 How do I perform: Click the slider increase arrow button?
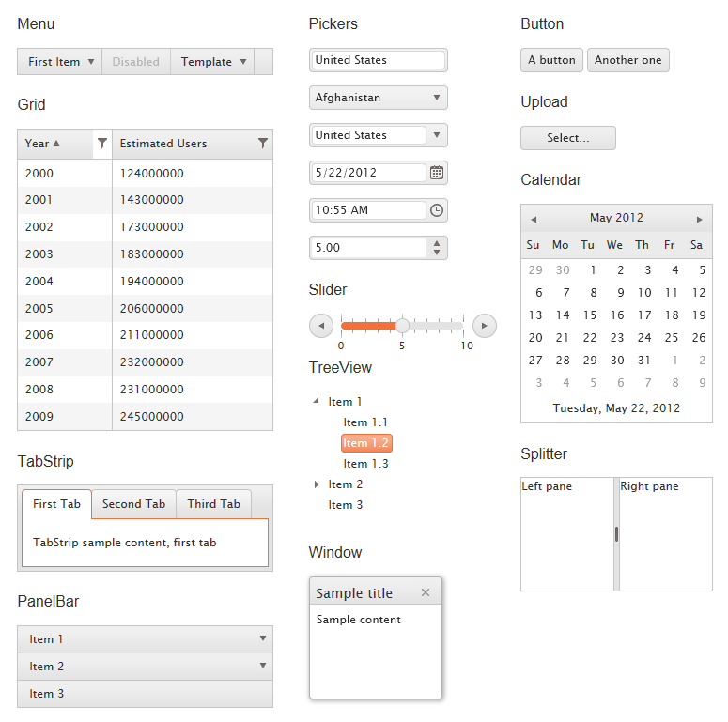[485, 326]
